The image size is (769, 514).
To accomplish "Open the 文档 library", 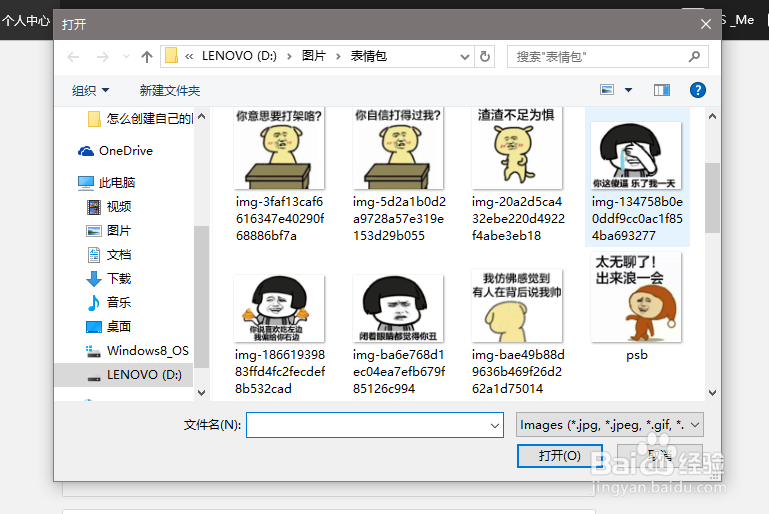I will [109, 255].
